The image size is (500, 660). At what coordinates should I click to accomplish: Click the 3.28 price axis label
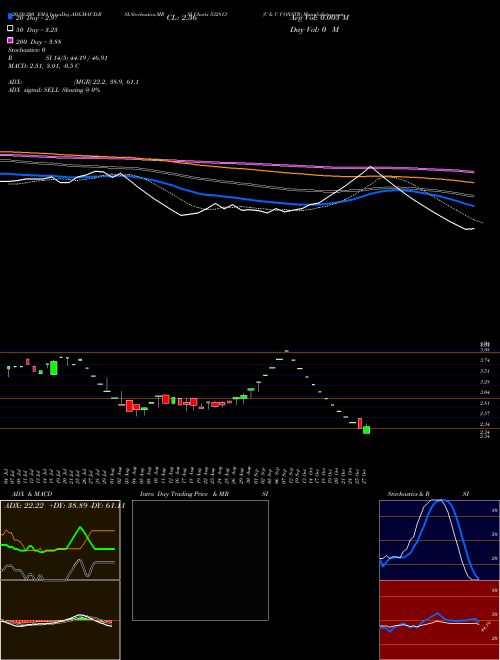pos(485,382)
